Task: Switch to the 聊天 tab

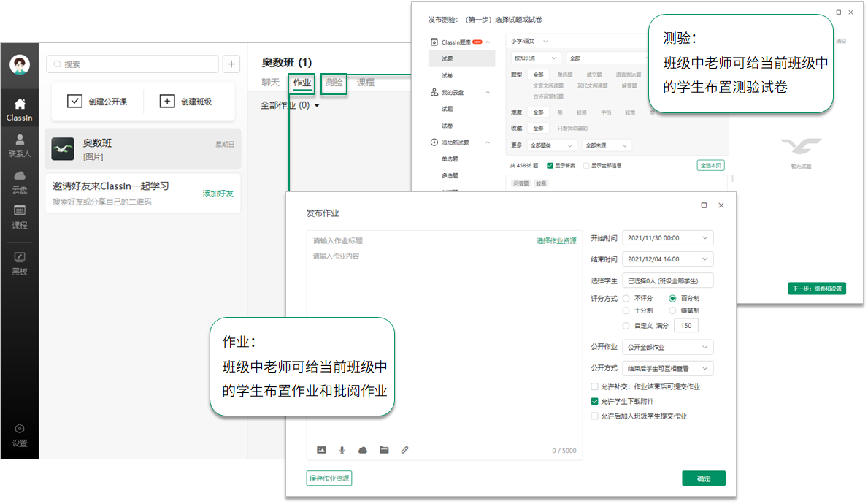Action: point(270,83)
